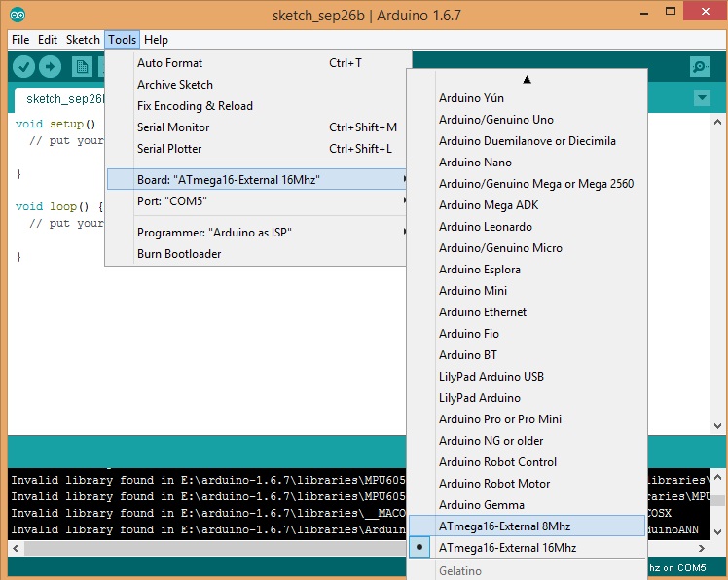Click the "on COM5" status bar text
728x580 pixels.
684,567
